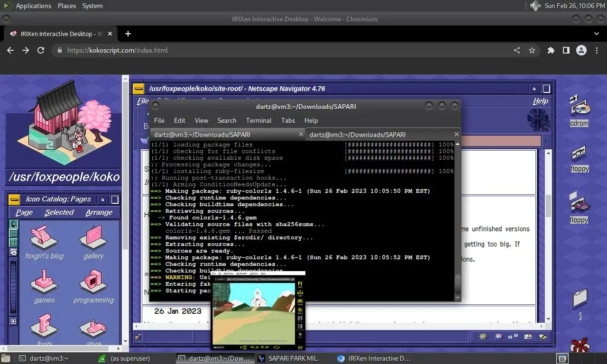Open Chromium profile avatar
The image size is (607, 364).
point(581,50)
